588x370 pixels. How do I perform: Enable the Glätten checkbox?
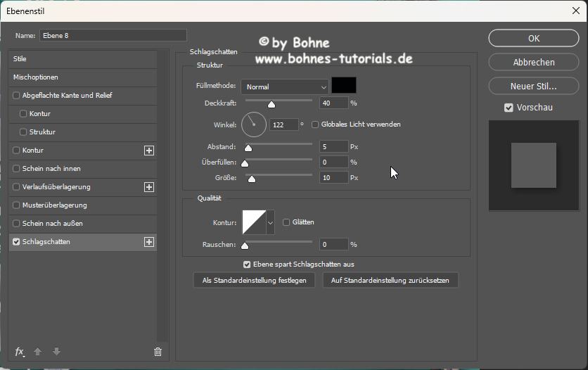(286, 222)
